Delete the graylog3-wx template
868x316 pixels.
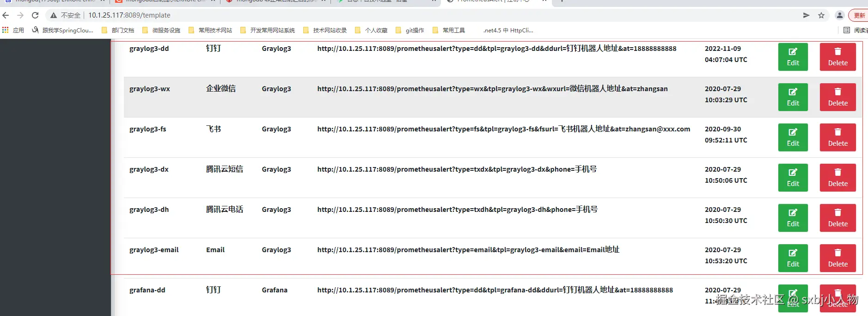click(837, 97)
